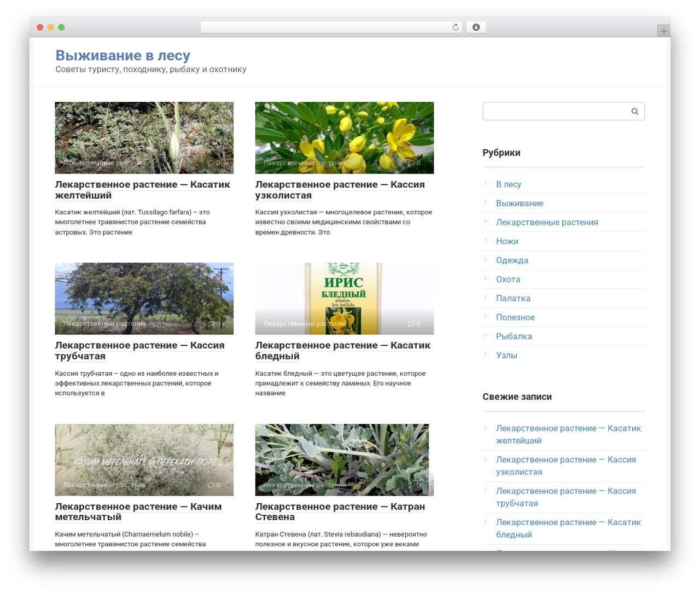Open recent post Касатик бледный in Свежие записи

click(568, 528)
